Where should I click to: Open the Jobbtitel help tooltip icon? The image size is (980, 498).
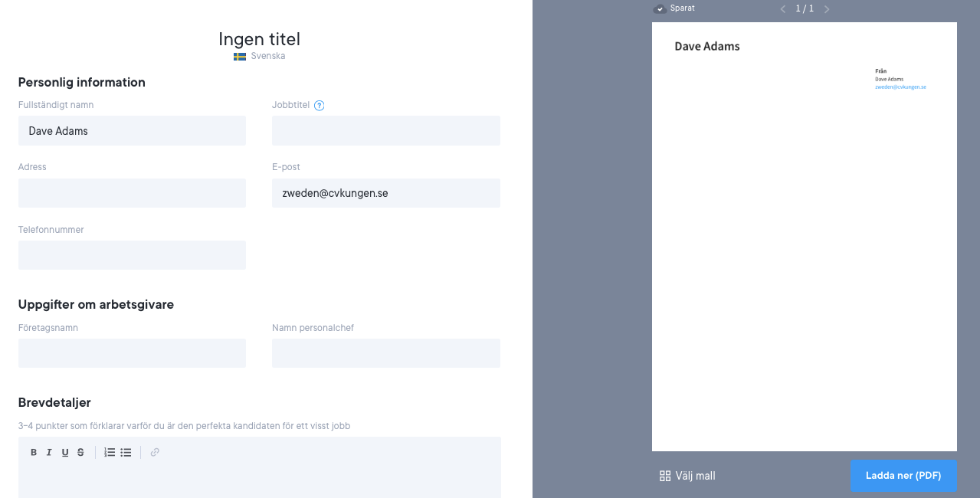point(320,106)
